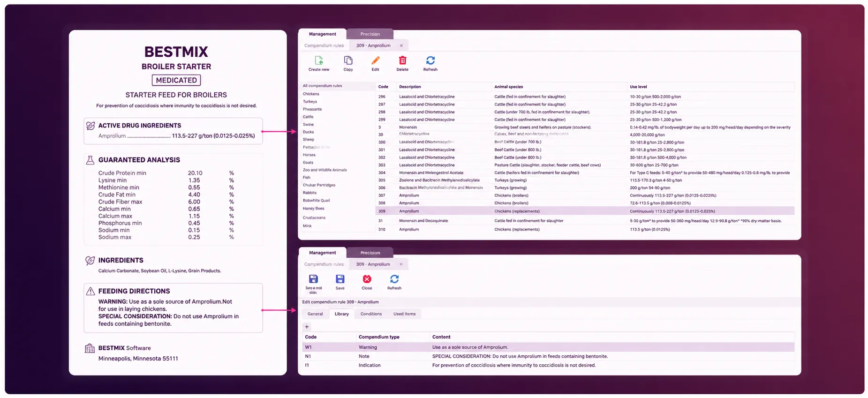Filter rules by Chickens
Image resolution: width=868 pixels, height=398 pixels.
click(311, 94)
